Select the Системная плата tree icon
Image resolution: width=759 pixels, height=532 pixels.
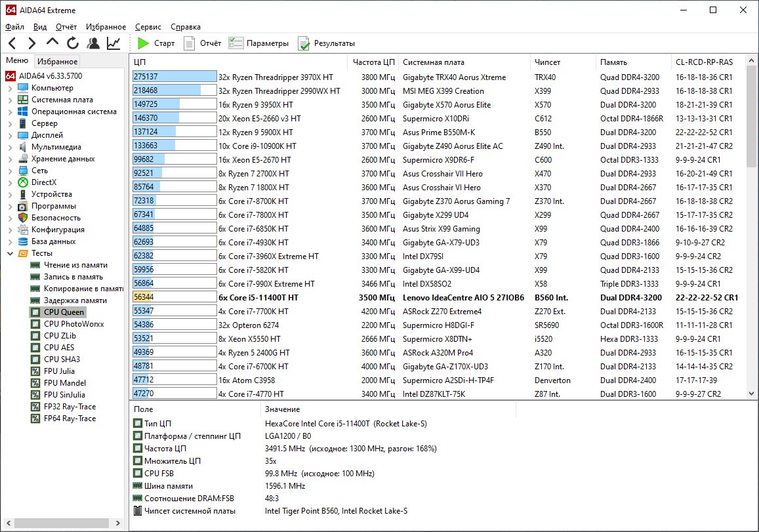coord(23,100)
